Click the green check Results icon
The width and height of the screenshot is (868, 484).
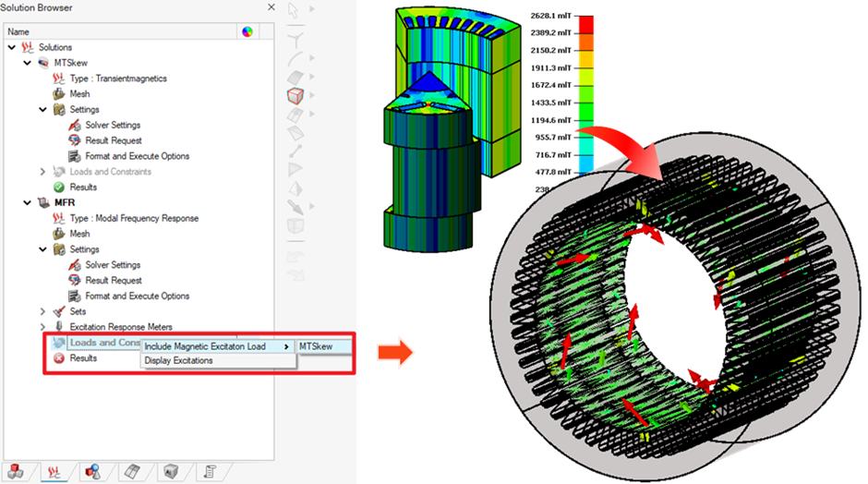click(x=59, y=188)
